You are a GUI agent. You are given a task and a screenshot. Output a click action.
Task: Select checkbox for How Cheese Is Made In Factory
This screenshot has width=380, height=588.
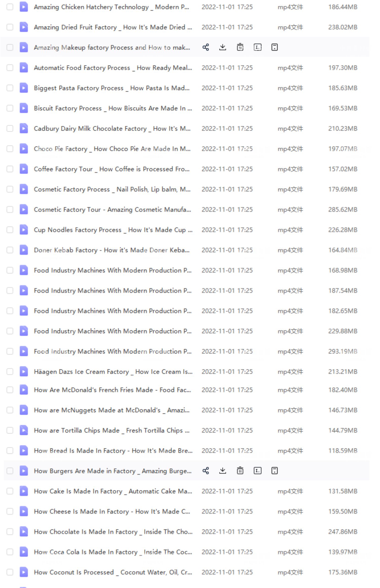click(x=10, y=511)
